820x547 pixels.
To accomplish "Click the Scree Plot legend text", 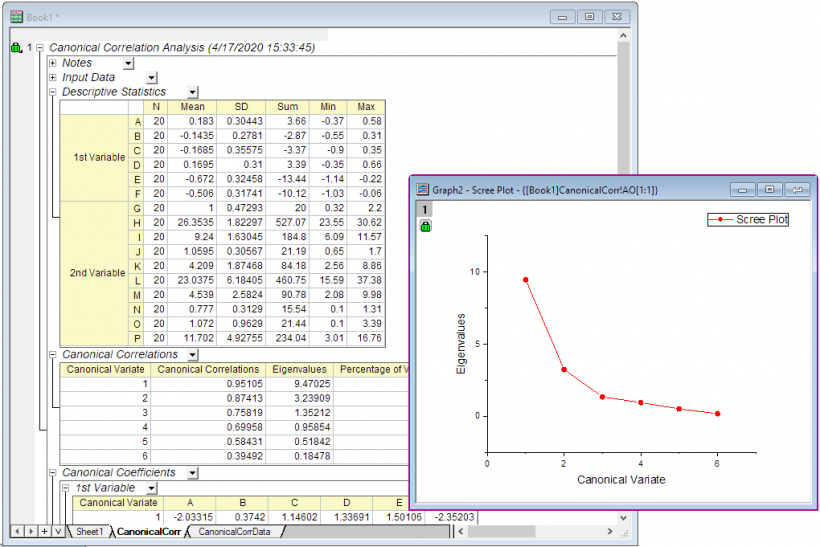I will click(x=761, y=220).
